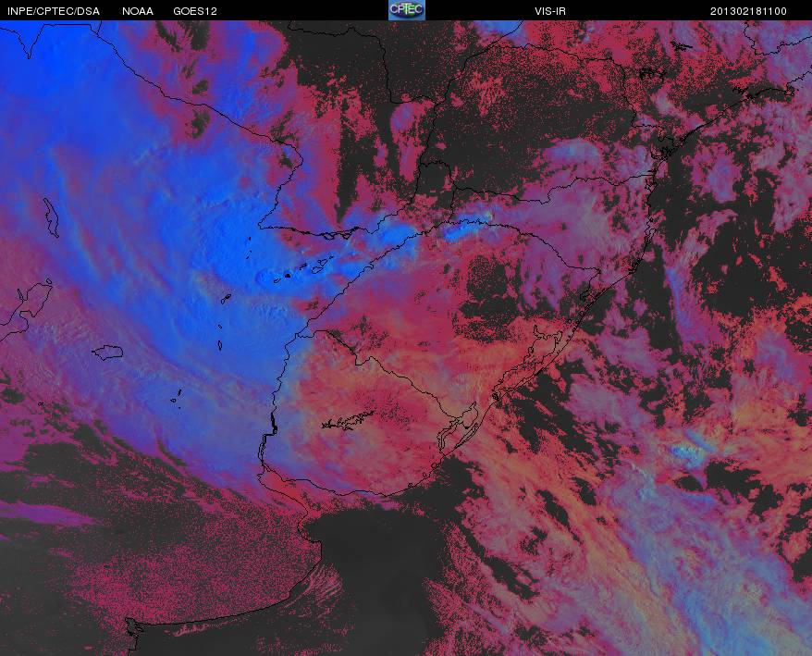Click the CPTEC logo in the header
This screenshot has height=656, width=812.
pyautogui.click(x=407, y=10)
